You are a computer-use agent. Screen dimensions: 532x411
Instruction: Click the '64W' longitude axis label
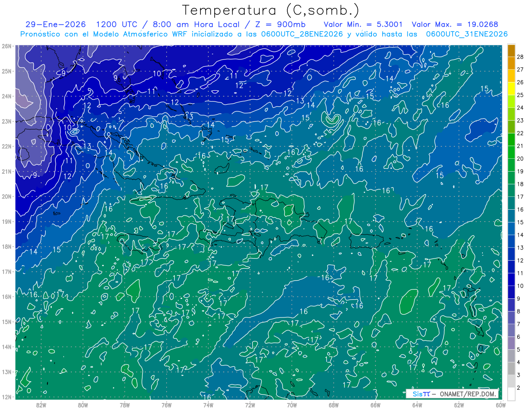(417, 405)
